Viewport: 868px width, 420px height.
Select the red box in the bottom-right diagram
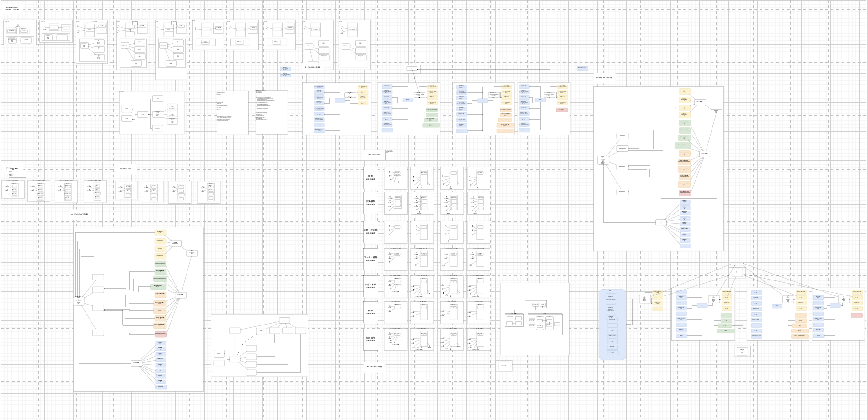pos(857,315)
